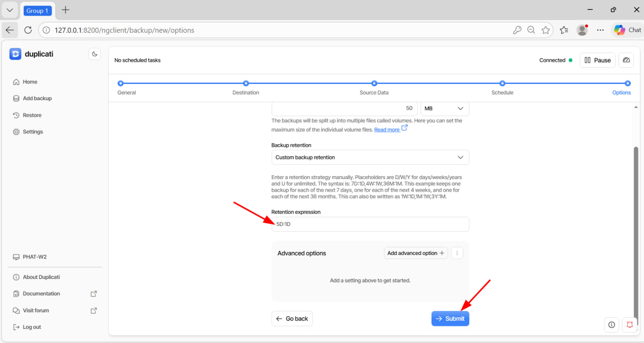Click the Retention expression text field

pos(370,224)
